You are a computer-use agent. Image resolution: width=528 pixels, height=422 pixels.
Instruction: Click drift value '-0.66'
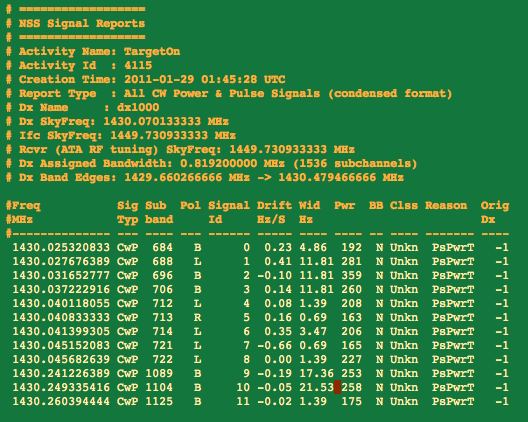coord(274,346)
